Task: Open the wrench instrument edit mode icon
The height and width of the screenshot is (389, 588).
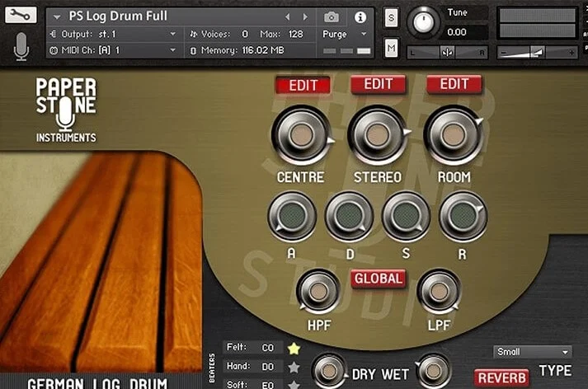Action: pyautogui.click(x=21, y=15)
